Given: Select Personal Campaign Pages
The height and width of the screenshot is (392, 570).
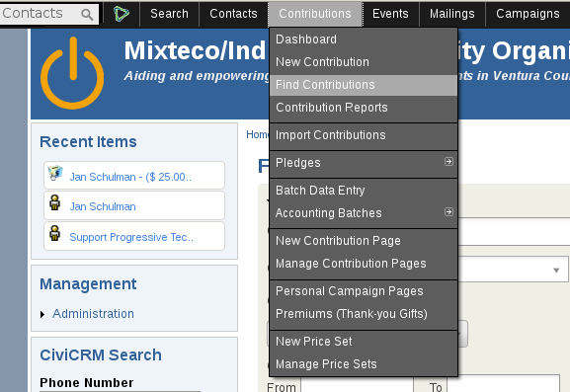Looking at the screenshot, I should coord(364,291).
